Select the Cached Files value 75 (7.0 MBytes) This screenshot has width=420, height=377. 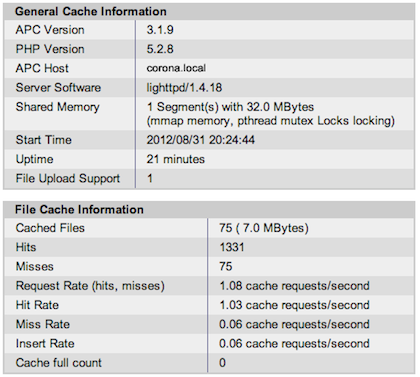coord(264,228)
